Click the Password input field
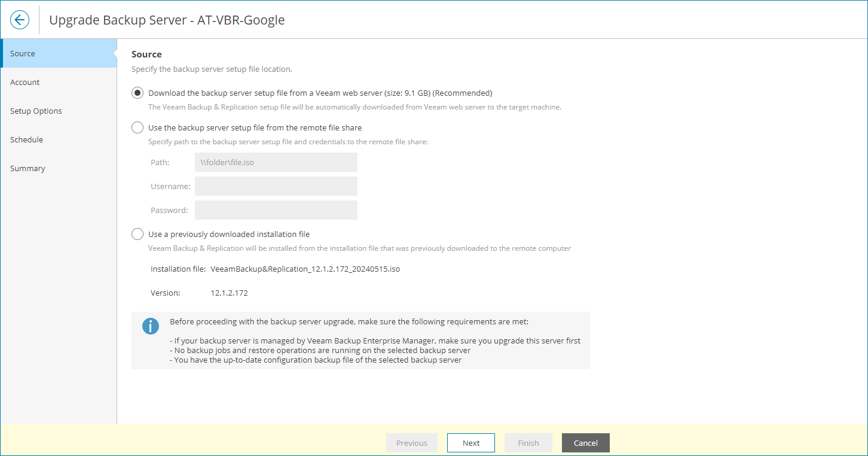The height and width of the screenshot is (456, 868). pos(276,209)
